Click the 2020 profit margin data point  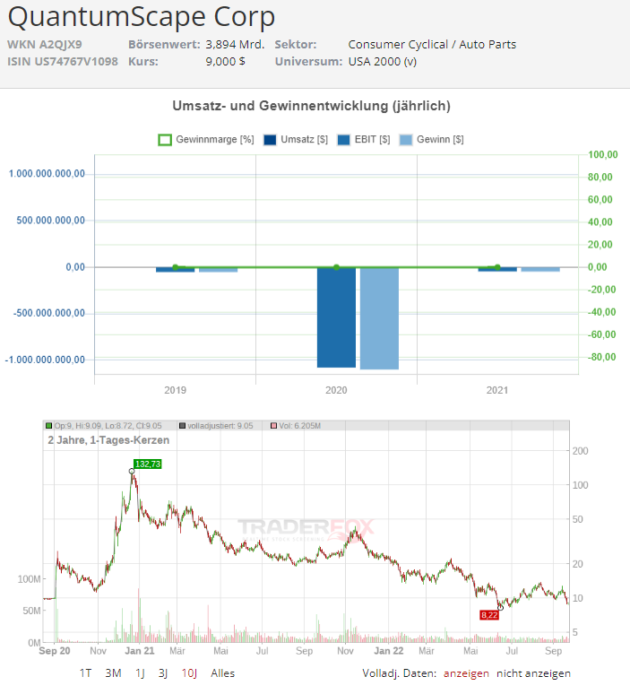click(336, 267)
